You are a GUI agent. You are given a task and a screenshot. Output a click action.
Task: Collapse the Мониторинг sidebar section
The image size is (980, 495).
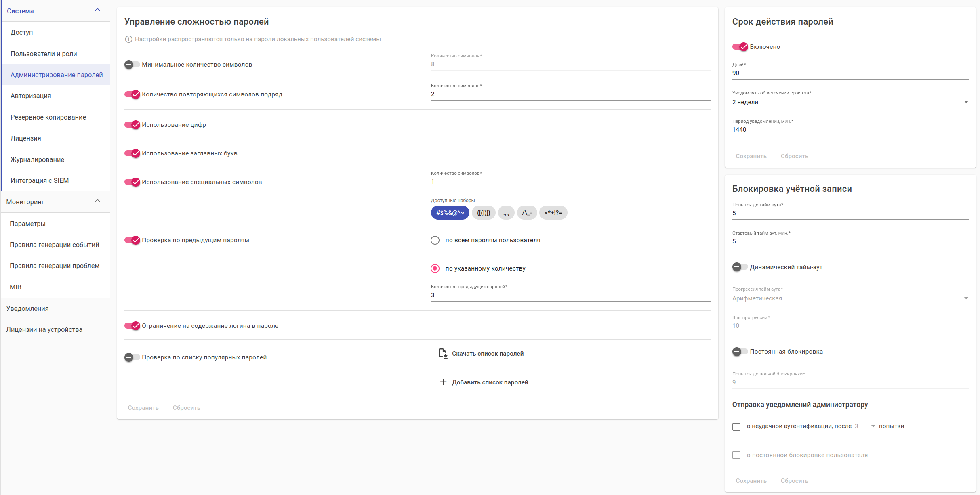coord(97,201)
